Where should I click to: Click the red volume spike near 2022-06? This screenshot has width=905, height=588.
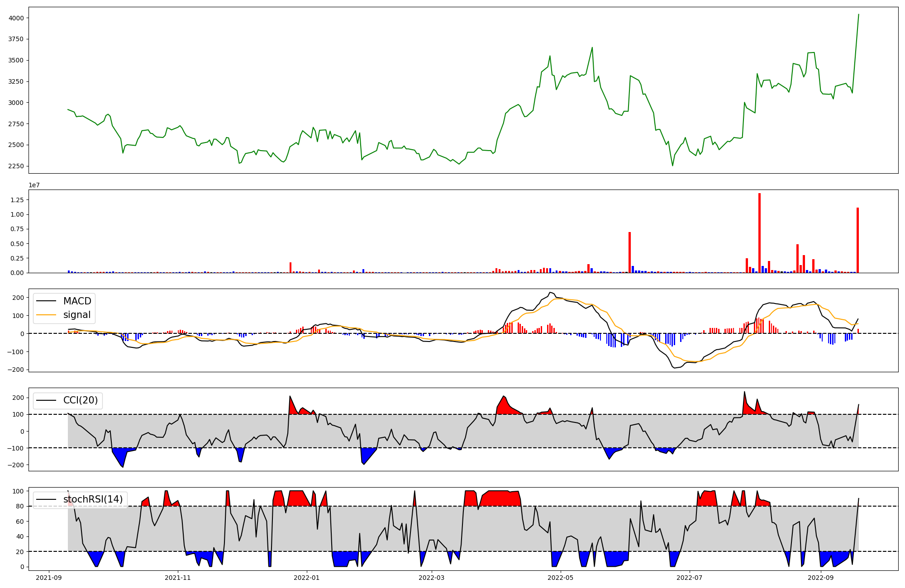coord(629,252)
